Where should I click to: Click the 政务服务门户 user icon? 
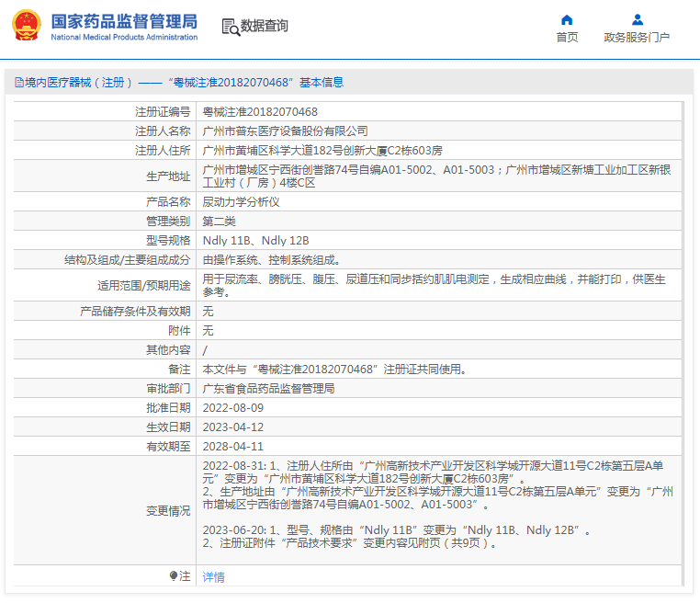pos(637,20)
